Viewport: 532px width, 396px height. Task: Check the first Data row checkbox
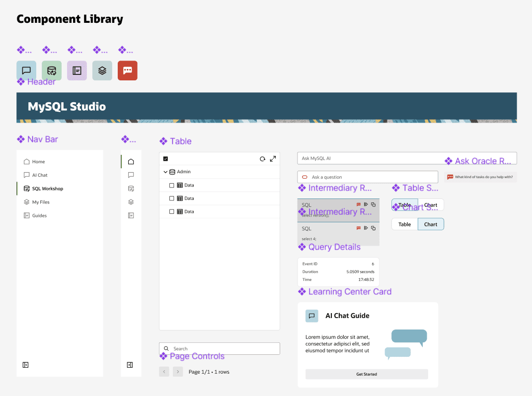(172, 186)
